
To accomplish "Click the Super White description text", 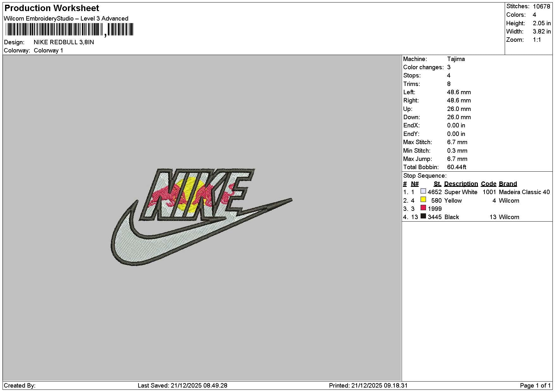I will (461, 192).
